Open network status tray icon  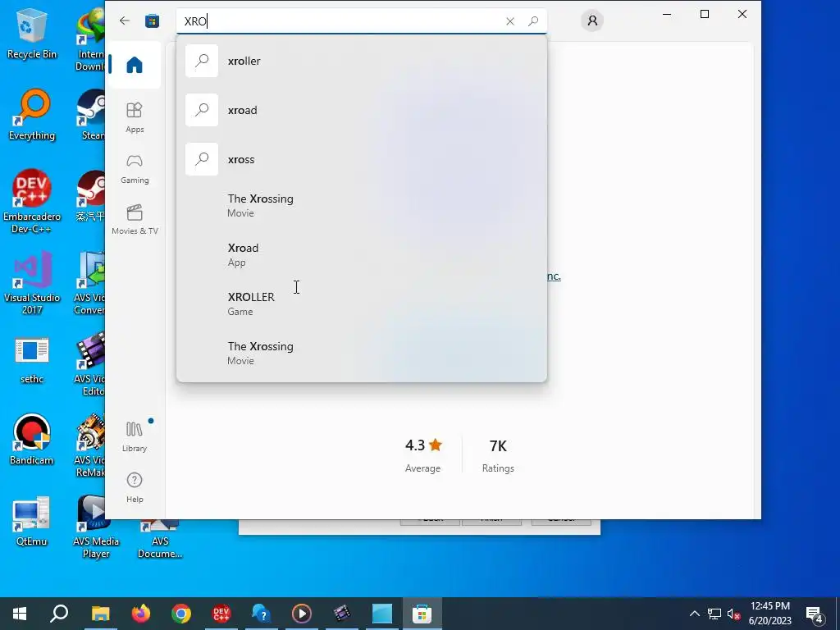(714, 614)
